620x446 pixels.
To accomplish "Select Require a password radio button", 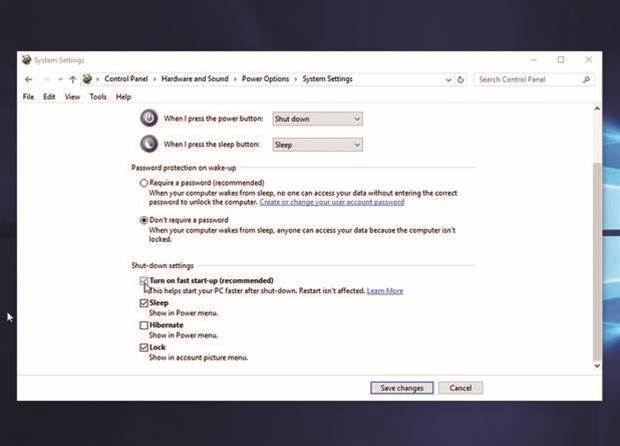I will [144, 183].
